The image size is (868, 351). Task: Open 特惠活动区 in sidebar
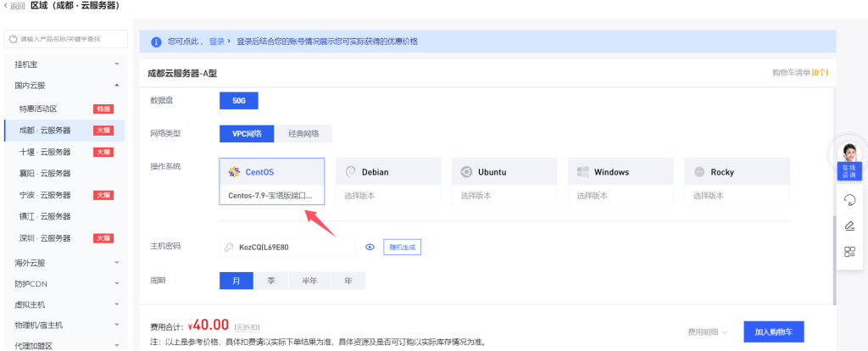point(38,109)
